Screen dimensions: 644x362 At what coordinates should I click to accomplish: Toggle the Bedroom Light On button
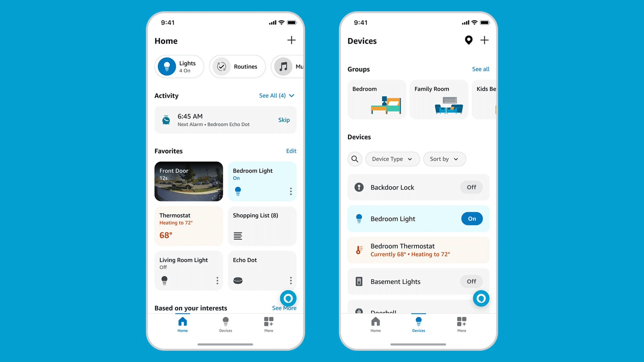471,218
